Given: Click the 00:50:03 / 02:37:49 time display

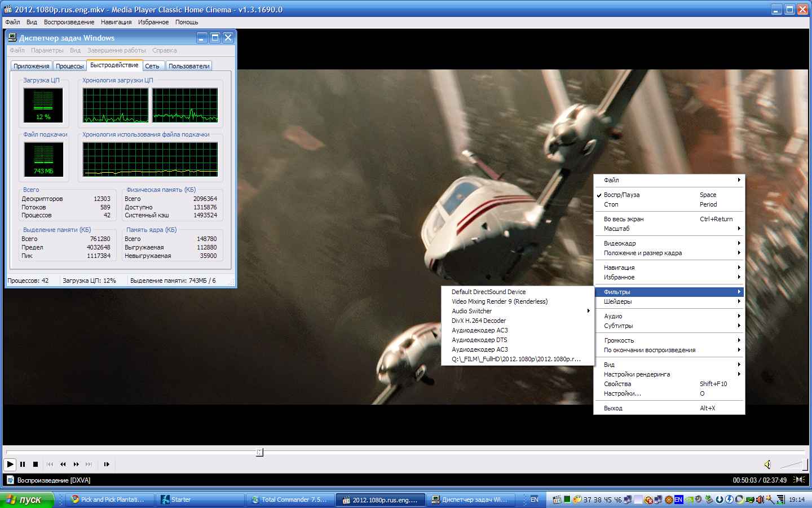Looking at the screenshot, I should 760,480.
